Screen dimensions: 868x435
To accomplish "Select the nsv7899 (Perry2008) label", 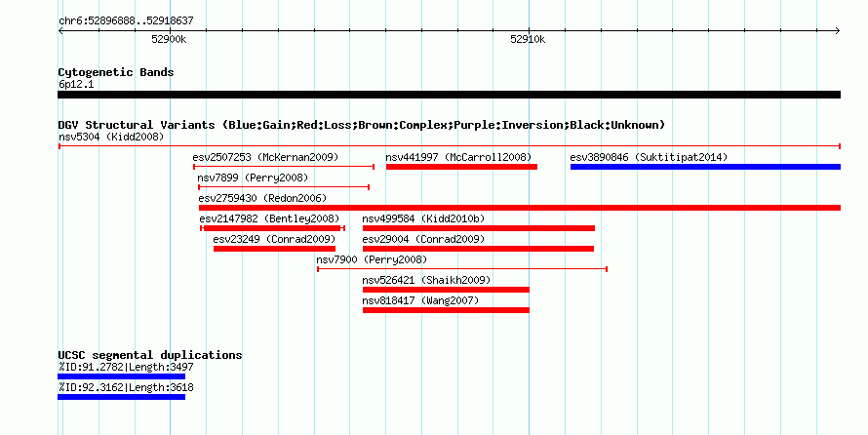I will (x=253, y=178).
